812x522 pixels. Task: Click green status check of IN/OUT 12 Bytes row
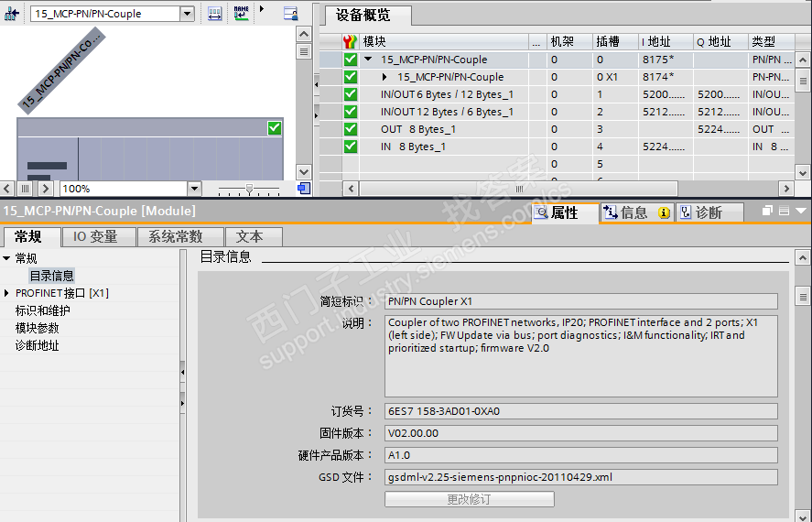(350, 112)
